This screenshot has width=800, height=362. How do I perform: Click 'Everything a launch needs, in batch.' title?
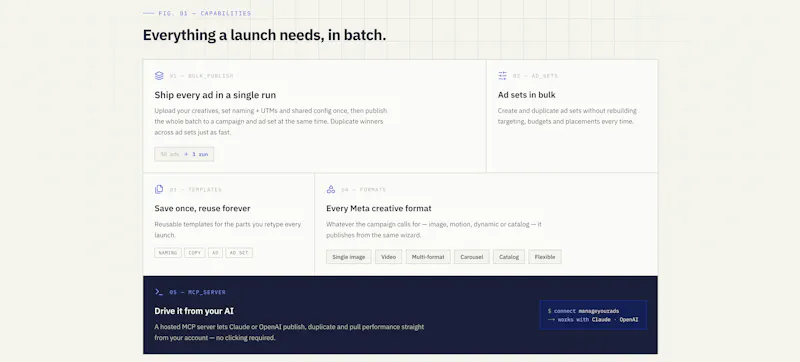(264, 35)
